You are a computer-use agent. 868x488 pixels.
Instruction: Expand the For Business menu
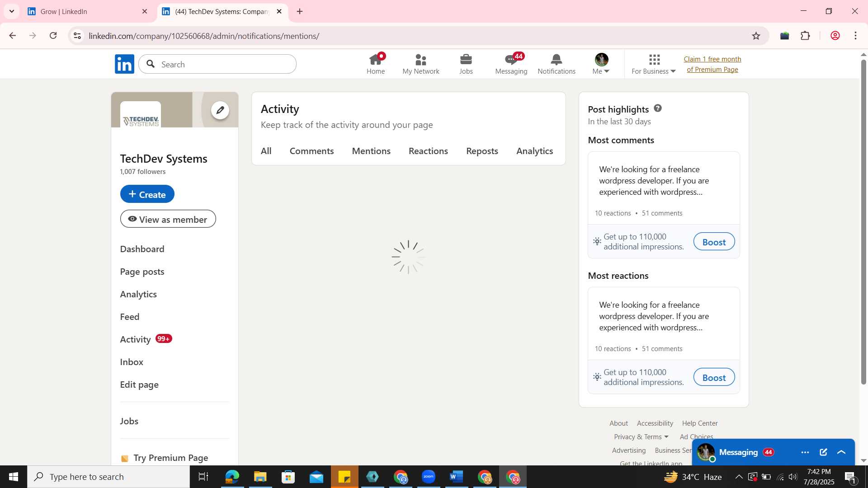[653, 64]
